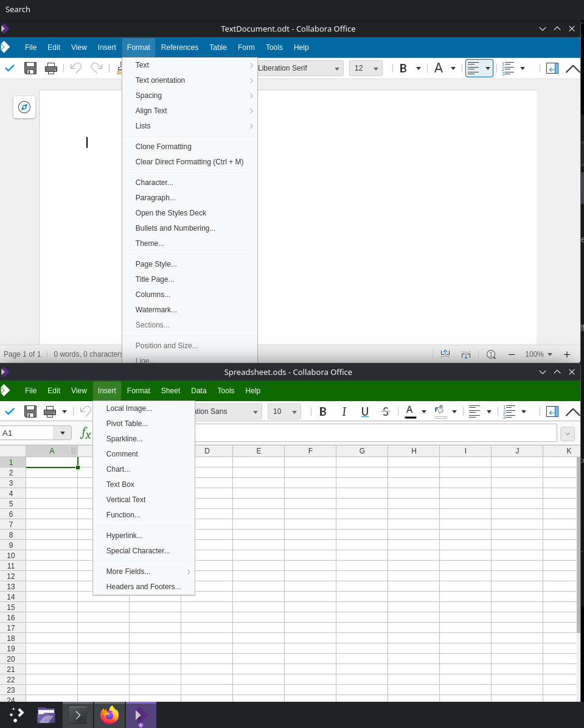
Task: Select Pivot Table... in the Insert menu
Action: point(127,424)
